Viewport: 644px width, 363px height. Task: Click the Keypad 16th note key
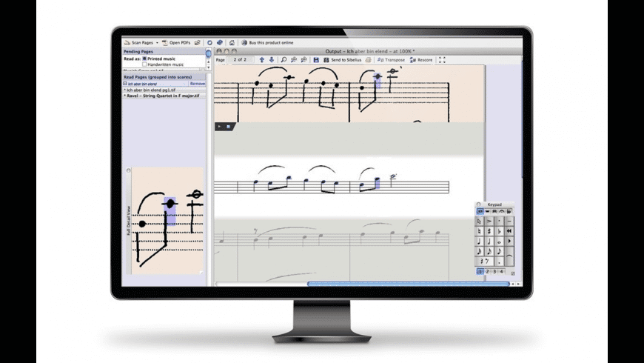click(489, 251)
